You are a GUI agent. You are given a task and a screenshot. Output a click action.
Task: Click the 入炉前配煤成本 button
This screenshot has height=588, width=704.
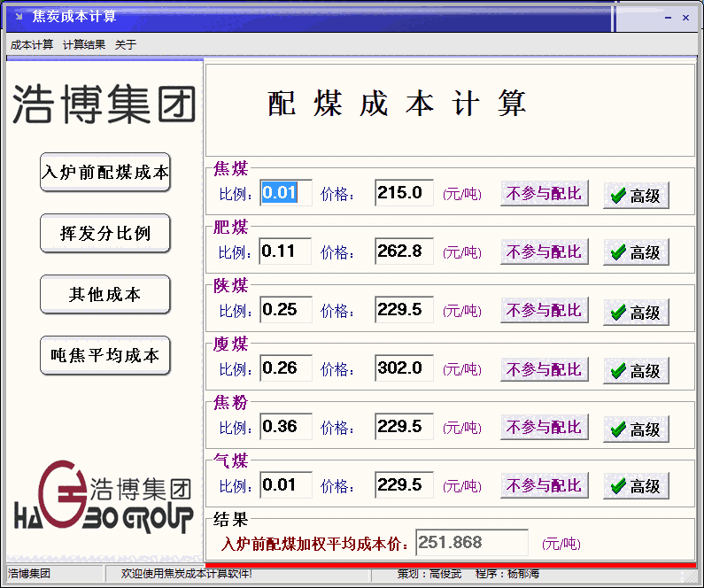click(x=105, y=173)
